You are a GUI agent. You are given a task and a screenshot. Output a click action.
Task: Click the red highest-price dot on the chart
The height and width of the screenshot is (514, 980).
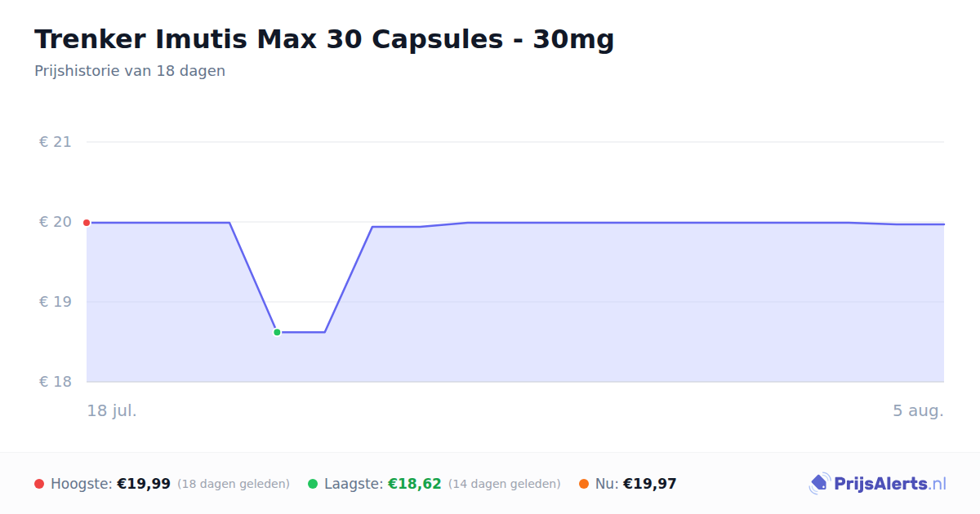tap(87, 223)
